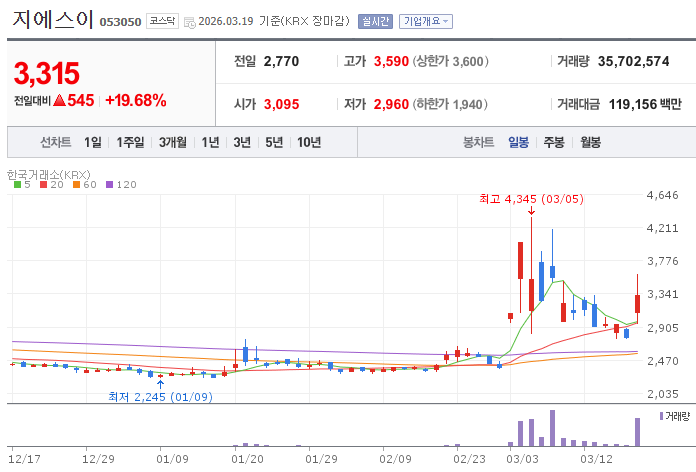Click the low price value 2,960
Screen dimensions: 696x472
coord(391,104)
